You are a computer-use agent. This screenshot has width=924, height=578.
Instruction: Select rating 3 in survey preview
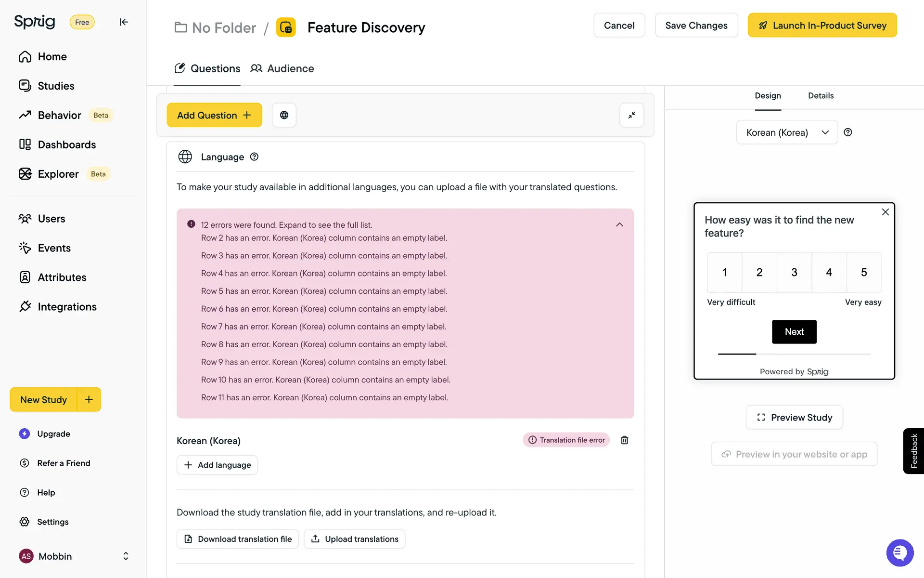coord(794,273)
